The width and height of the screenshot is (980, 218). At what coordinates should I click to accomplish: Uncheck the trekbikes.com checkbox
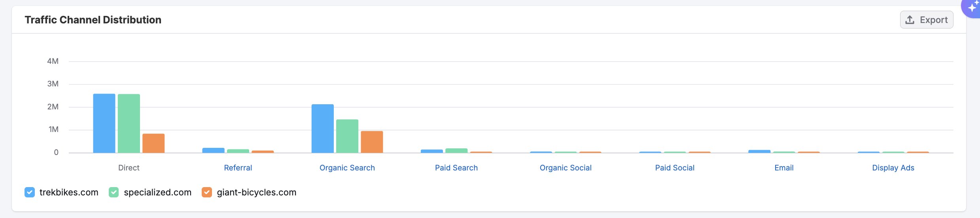coord(30,192)
